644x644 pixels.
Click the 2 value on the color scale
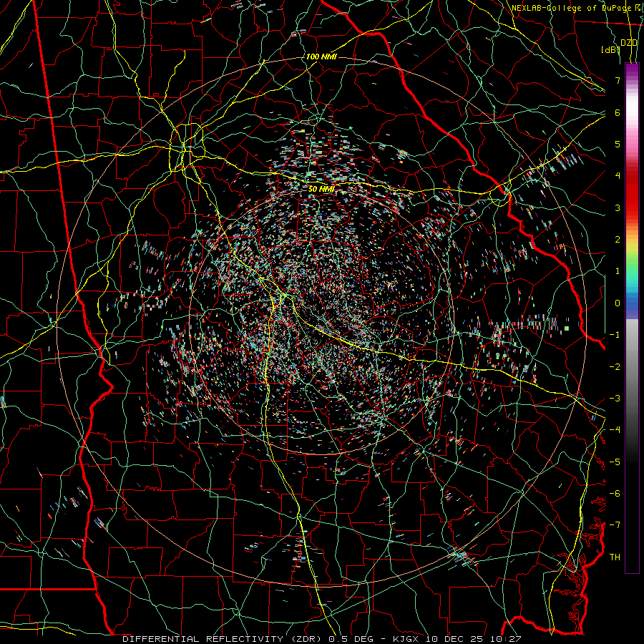[x=618, y=240]
